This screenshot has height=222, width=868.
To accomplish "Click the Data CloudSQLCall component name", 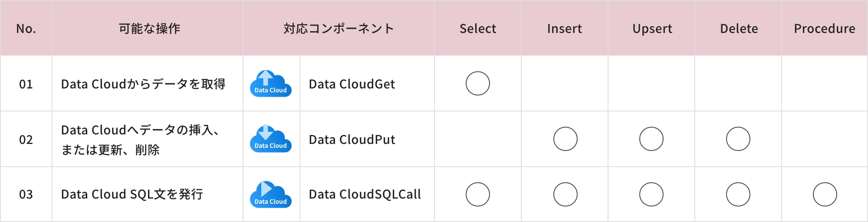I will (x=365, y=194).
